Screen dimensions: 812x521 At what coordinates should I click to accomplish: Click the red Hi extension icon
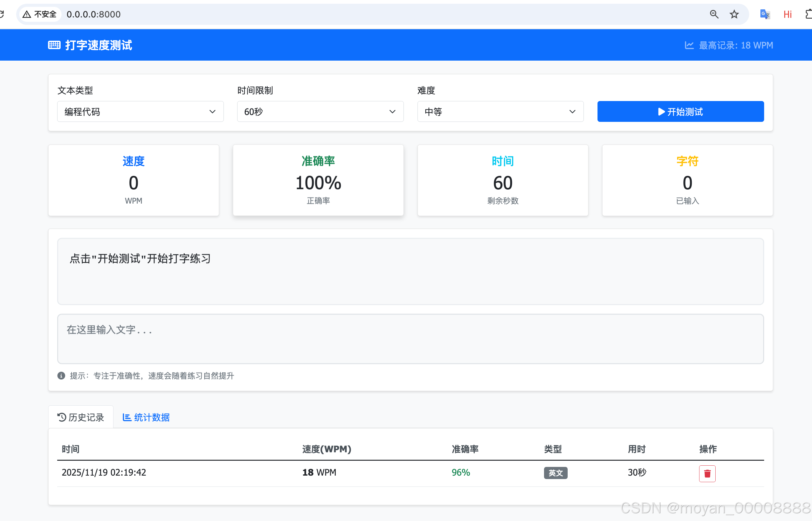click(x=787, y=14)
